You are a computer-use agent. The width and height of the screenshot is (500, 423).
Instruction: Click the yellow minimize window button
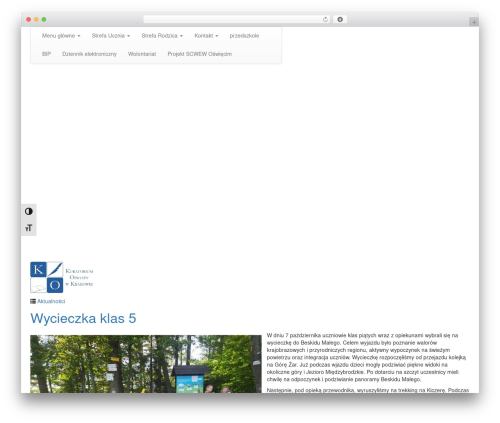tap(36, 19)
